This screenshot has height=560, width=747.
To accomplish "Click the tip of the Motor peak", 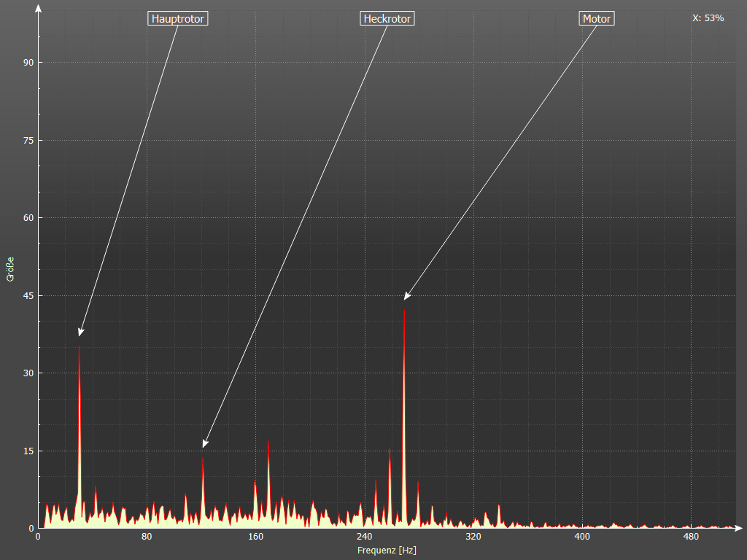I will coord(404,311).
